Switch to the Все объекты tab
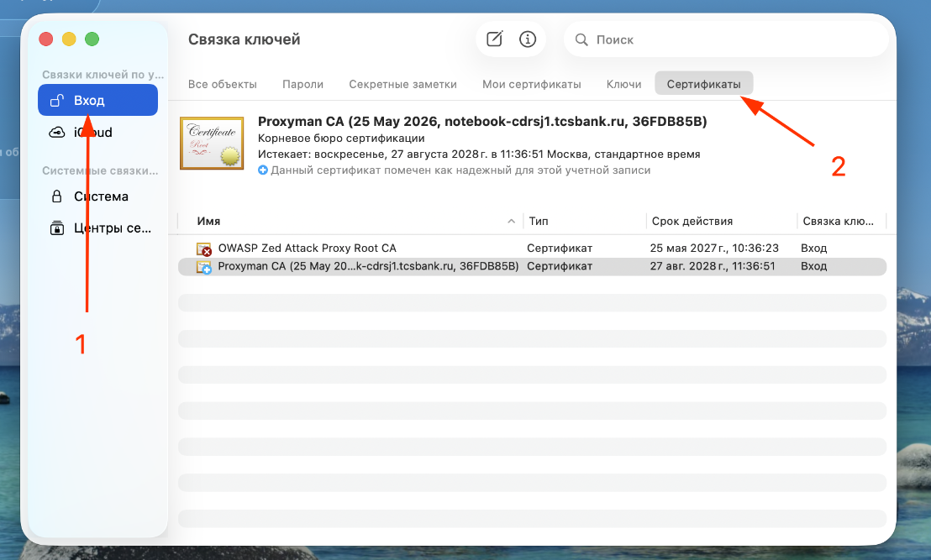 (x=223, y=84)
